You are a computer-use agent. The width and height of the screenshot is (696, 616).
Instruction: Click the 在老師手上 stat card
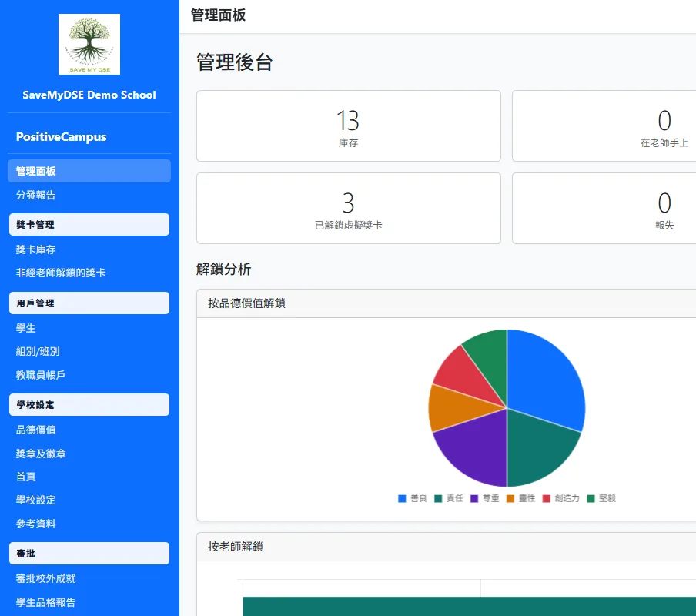click(604, 126)
